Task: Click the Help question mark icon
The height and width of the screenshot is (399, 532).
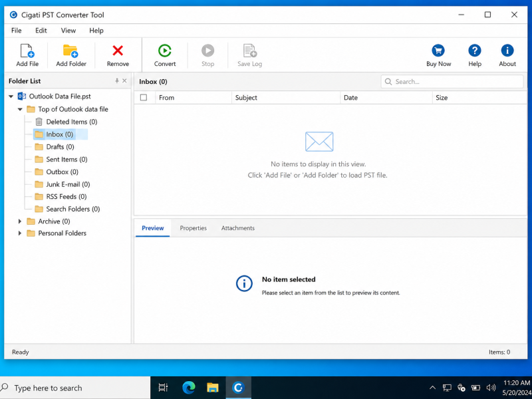Action: click(475, 51)
